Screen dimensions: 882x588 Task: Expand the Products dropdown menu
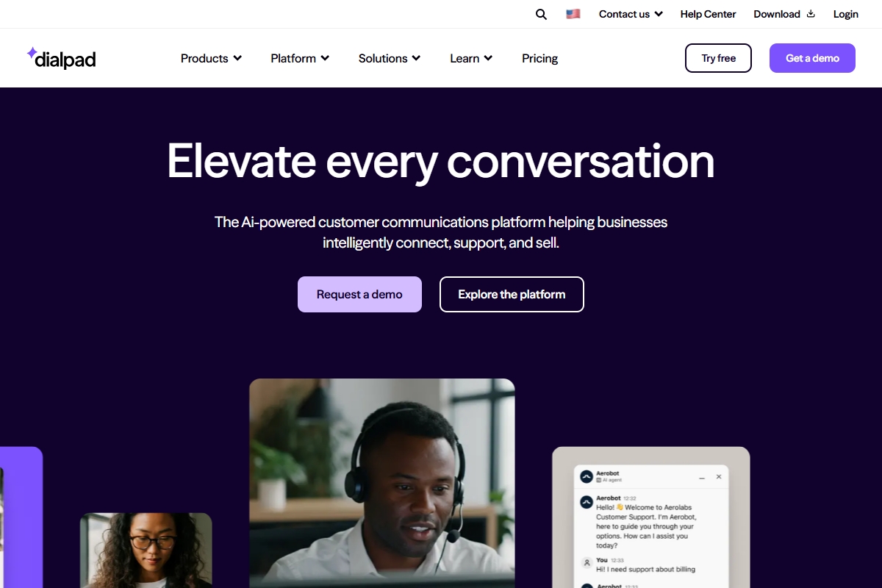211,58
